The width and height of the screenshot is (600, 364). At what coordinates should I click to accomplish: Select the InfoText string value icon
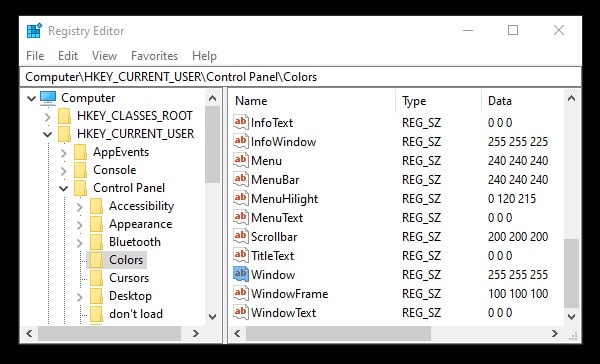point(241,122)
